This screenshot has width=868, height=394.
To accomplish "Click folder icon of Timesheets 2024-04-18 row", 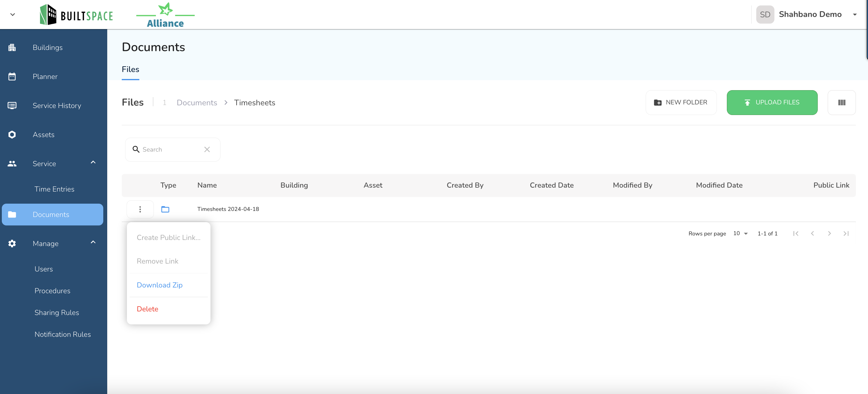I will click(165, 209).
